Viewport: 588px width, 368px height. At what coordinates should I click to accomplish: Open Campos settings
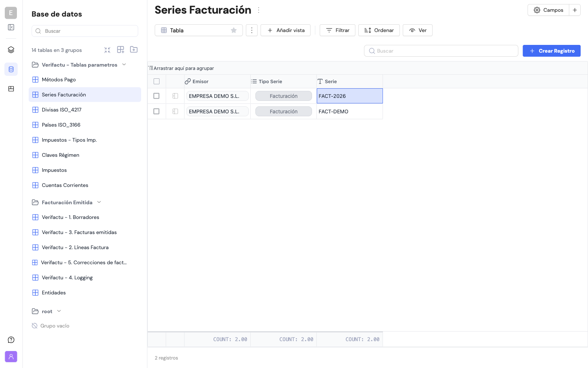pyautogui.click(x=548, y=10)
